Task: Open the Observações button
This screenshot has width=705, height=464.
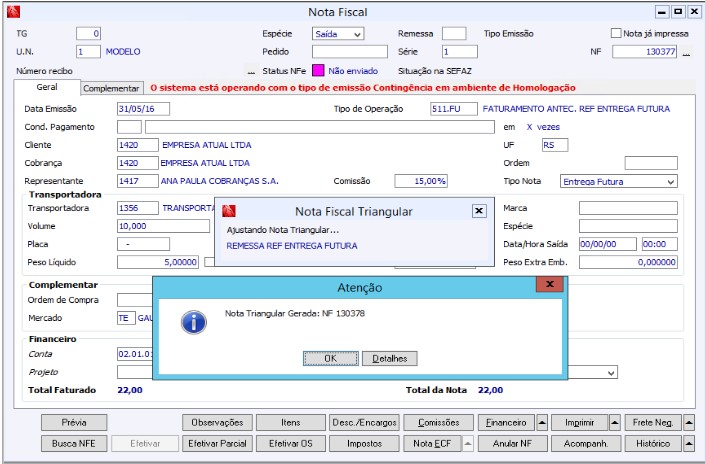Action: tap(217, 423)
